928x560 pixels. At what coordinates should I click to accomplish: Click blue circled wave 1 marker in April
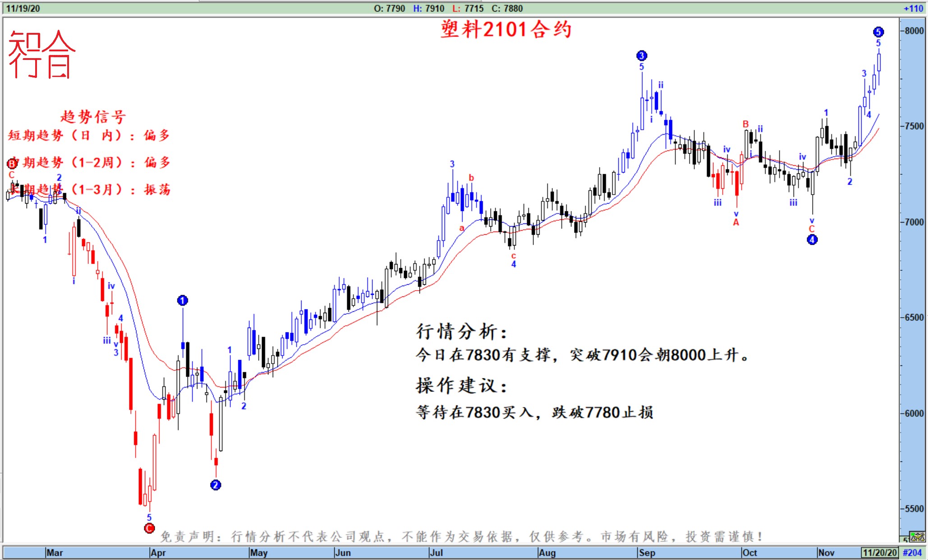tap(182, 300)
